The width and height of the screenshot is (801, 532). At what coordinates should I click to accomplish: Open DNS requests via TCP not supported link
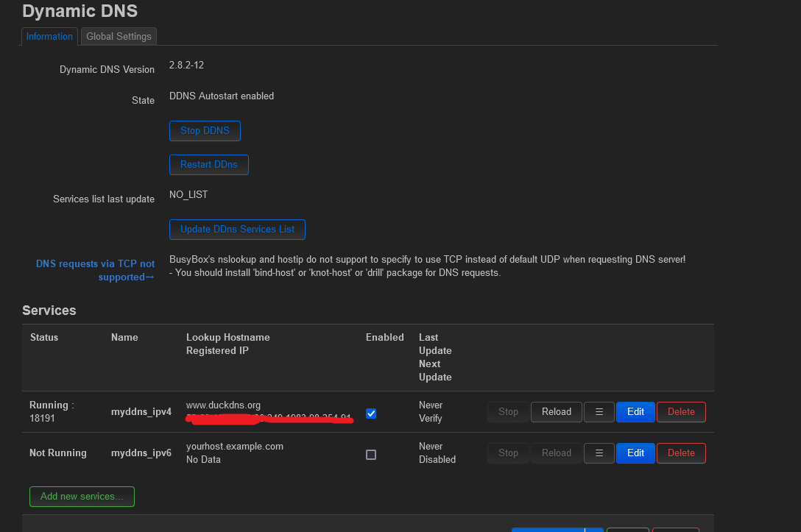point(96,270)
